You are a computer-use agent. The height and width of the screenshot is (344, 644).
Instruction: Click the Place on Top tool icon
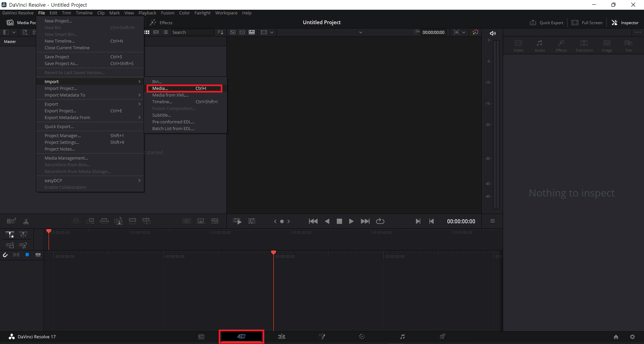pos(132,221)
